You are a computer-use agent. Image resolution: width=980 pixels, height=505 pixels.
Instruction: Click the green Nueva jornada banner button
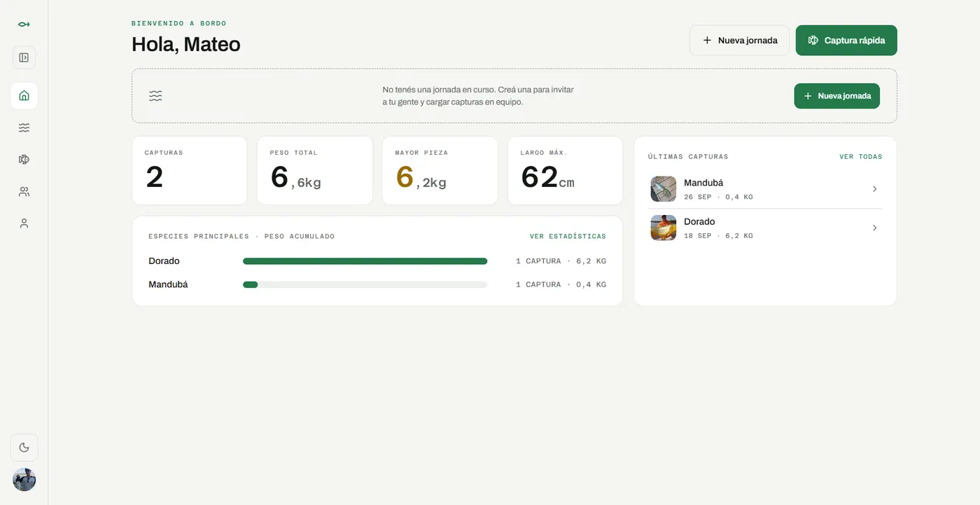(836, 96)
